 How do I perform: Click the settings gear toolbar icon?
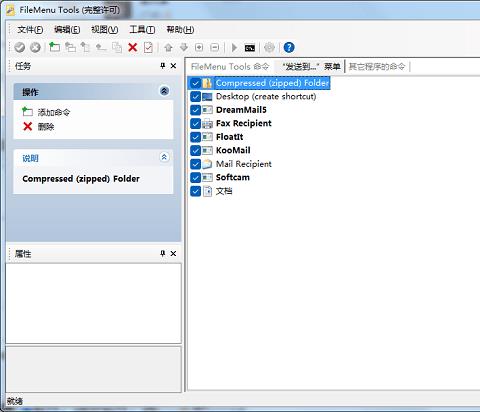pos(269,48)
